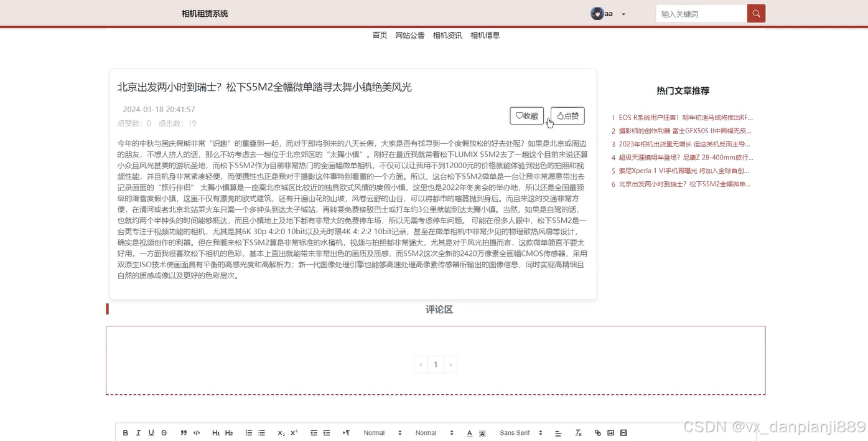Open the Sans Serif font dropdown
The image size is (868, 441).
[521, 433]
